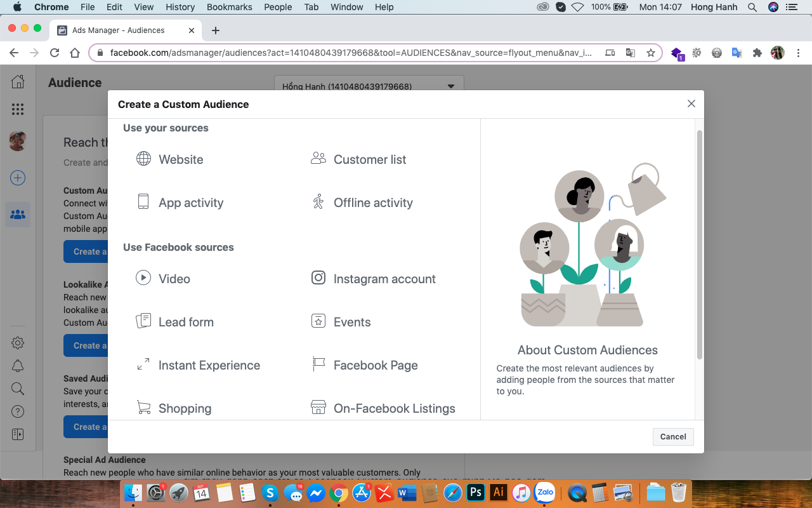Select Video under Facebook sources
812x508 pixels.
[x=163, y=279]
